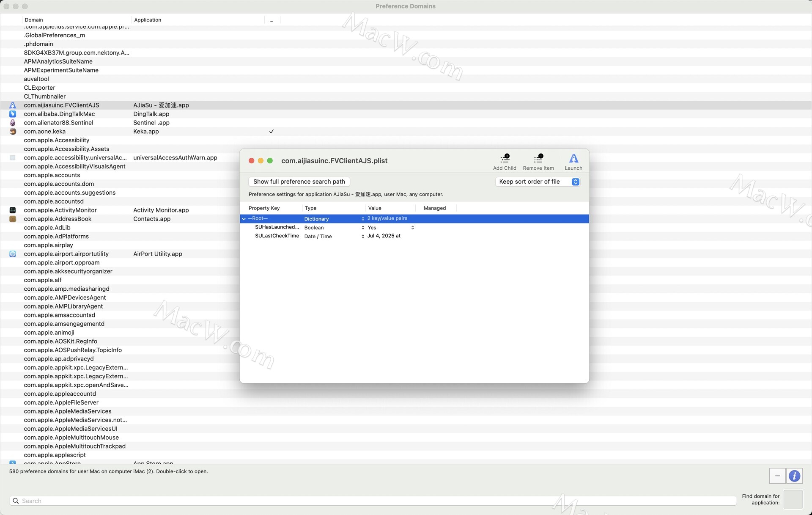Open the Keep sort order of file dropdown
The height and width of the screenshot is (515, 812).
pos(538,182)
